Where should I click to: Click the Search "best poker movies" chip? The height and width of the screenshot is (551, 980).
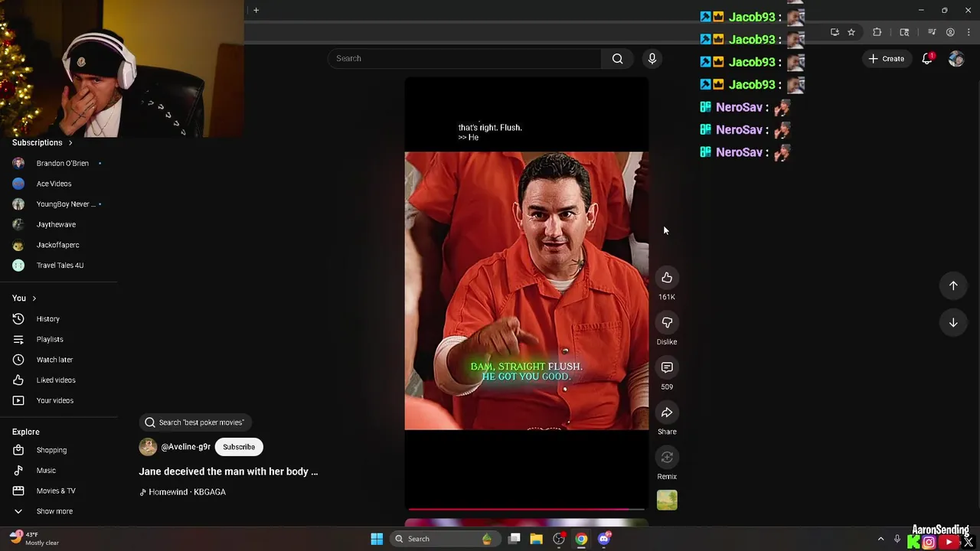point(196,422)
